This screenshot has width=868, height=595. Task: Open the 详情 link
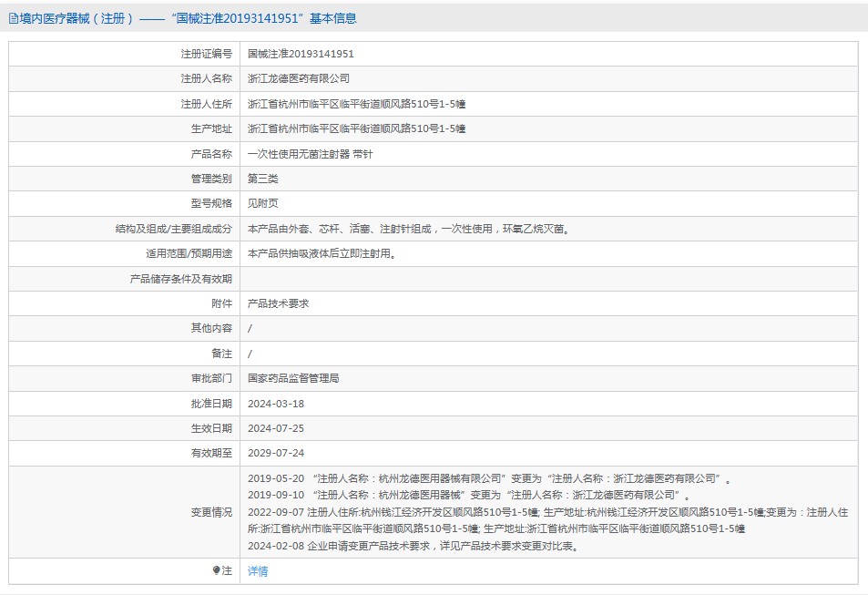258,571
